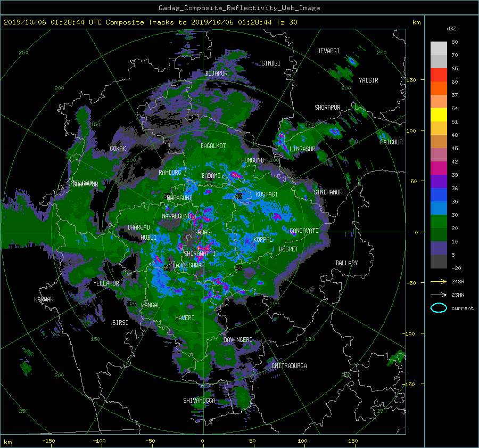Click the HUBLI city label
The height and width of the screenshot is (448, 479).
click(148, 238)
